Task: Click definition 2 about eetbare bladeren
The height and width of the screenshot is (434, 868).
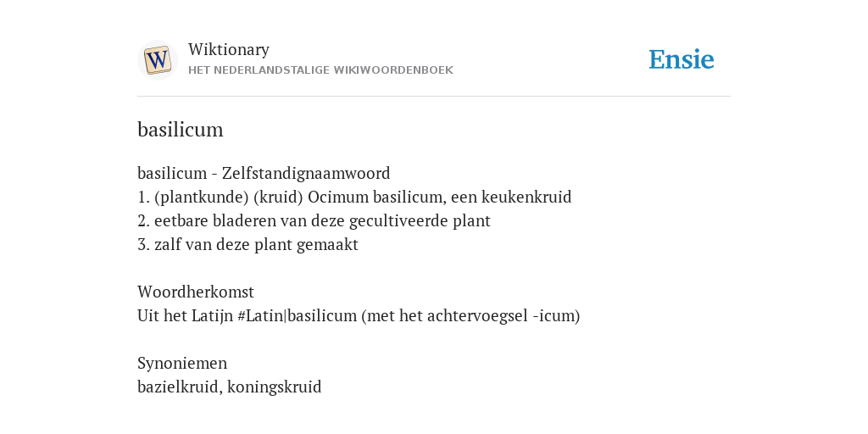Action: 314,221
